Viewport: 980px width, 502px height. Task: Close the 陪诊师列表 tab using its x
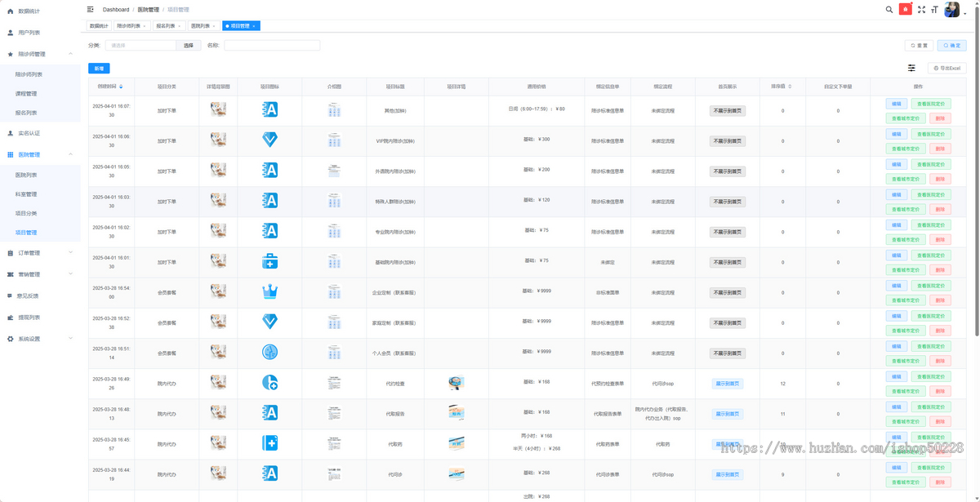(x=145, y=26)
